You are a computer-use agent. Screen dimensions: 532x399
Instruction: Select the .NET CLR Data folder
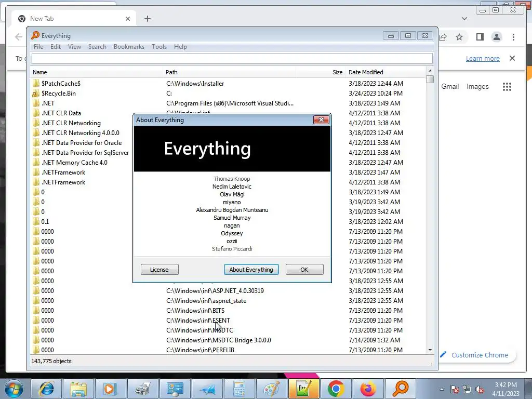coord(61,113)
